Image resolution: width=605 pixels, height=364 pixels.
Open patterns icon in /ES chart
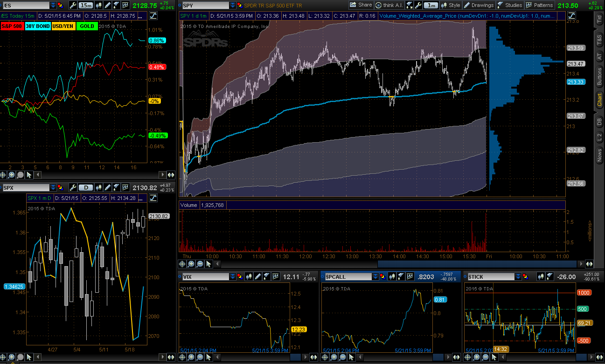(x=125, y=5)
